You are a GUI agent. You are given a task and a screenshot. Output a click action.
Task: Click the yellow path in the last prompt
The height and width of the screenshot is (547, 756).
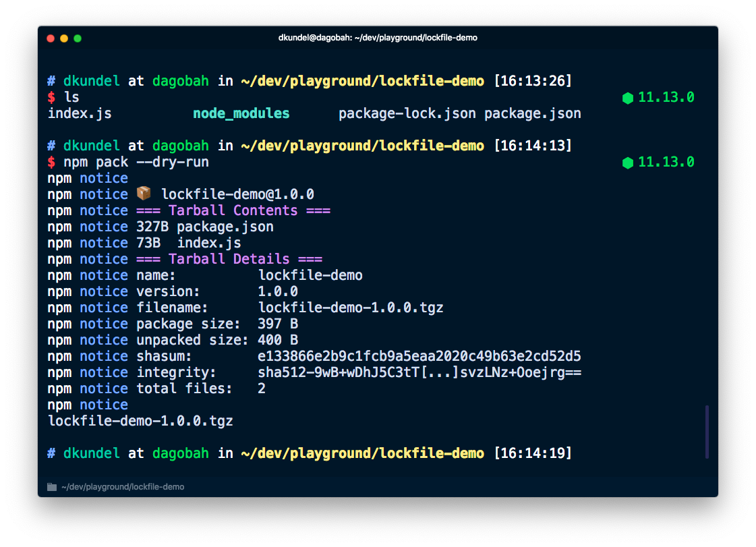point(363,453)
